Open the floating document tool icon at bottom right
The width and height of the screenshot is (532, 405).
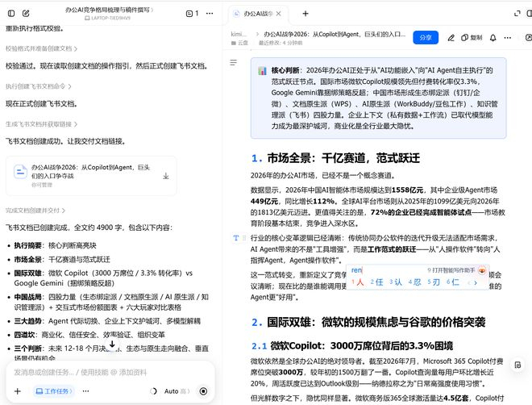(x=517, y=365)
